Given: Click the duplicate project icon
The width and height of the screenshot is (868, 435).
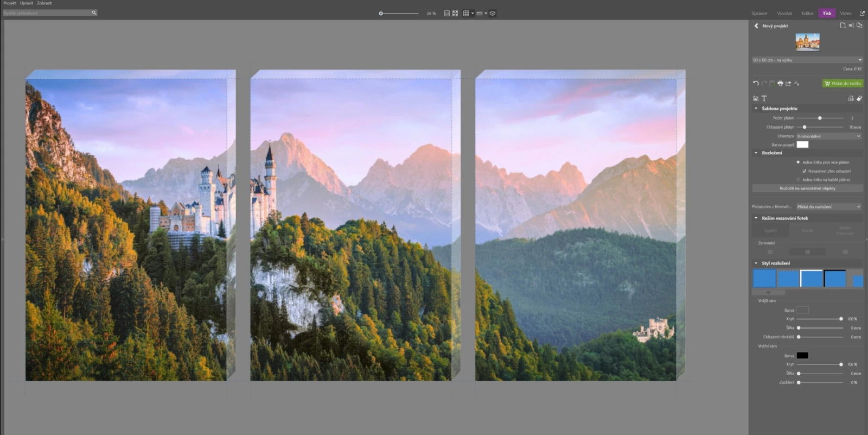Looking at the screenshot, I should pyautogui.click(x=859, y=26).
